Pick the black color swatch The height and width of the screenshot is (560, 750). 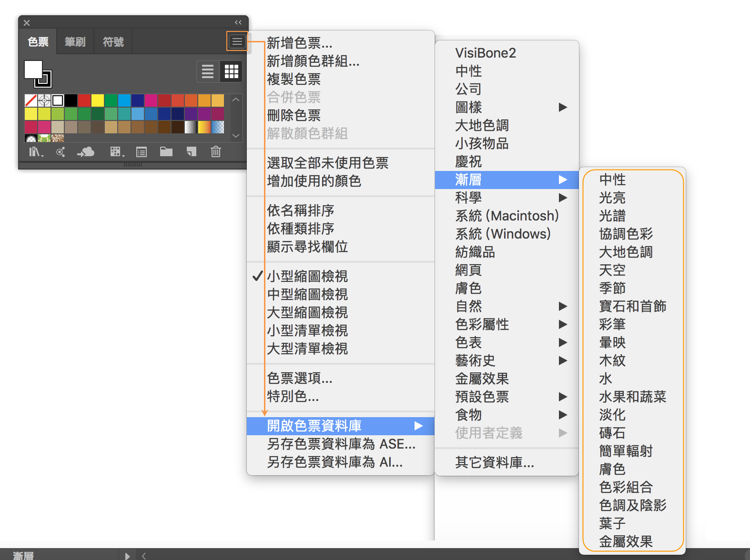pos(71,100)
